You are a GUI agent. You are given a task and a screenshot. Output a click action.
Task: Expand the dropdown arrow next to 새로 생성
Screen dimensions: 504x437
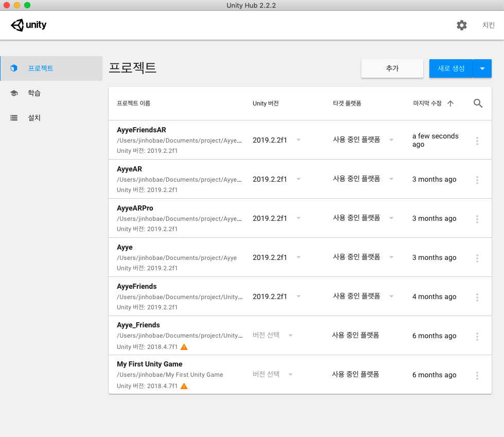point(482,68)
